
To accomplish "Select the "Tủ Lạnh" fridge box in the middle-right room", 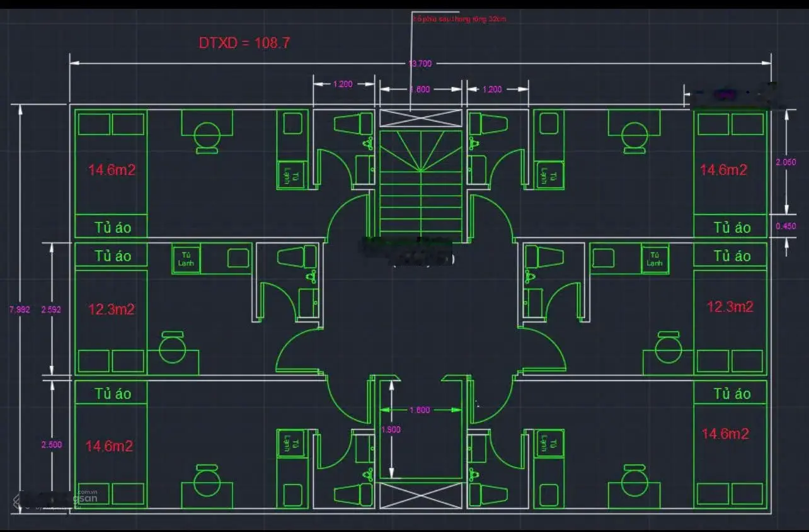I will pos(655,259).
